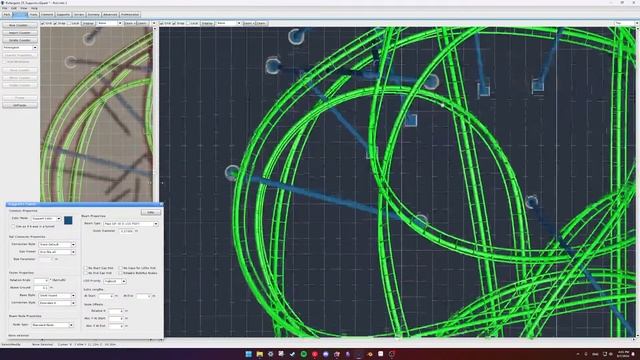The width and height of the screenshot is (640, 360).
Task: Click the Delete Coaster button
Action: click(20, 40)
